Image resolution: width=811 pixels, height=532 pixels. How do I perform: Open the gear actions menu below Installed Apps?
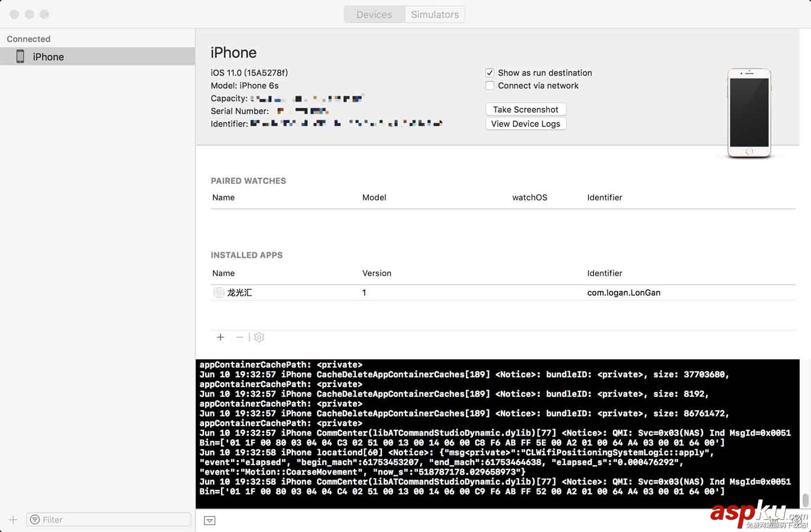click(259, 337)
